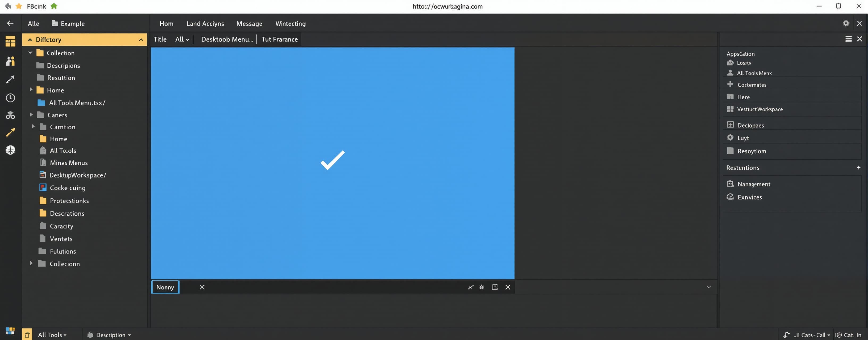Select the white brush tool in the sidebar
The height and width of the screenshot is (340, 868).
click(x=10, y=79)
